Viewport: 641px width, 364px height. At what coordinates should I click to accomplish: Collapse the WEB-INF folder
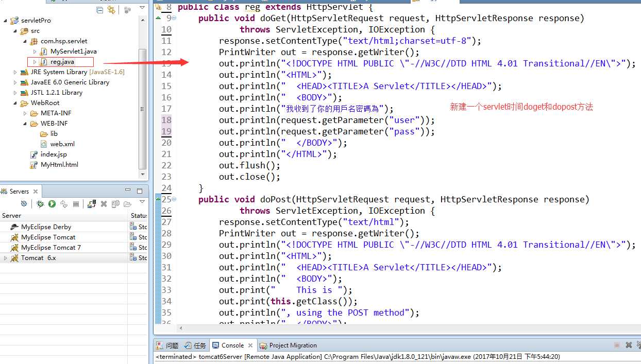point(25,124)
